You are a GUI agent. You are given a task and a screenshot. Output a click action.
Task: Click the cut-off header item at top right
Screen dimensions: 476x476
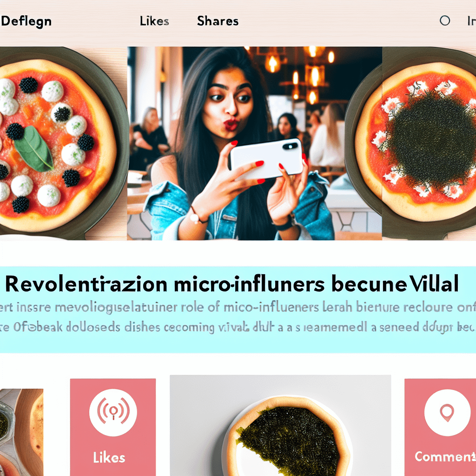(471, 21)
